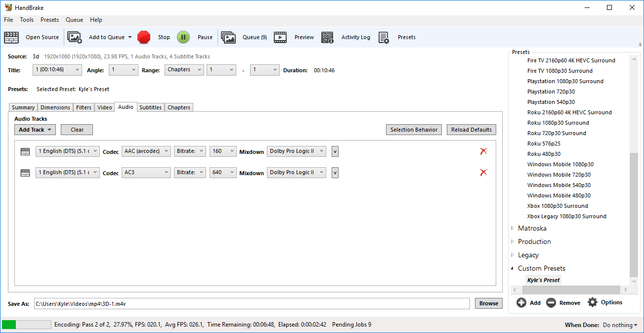Collapse the Custom Presets group
The height and width of the screenshot is (333, 644).
coord(512,269)
